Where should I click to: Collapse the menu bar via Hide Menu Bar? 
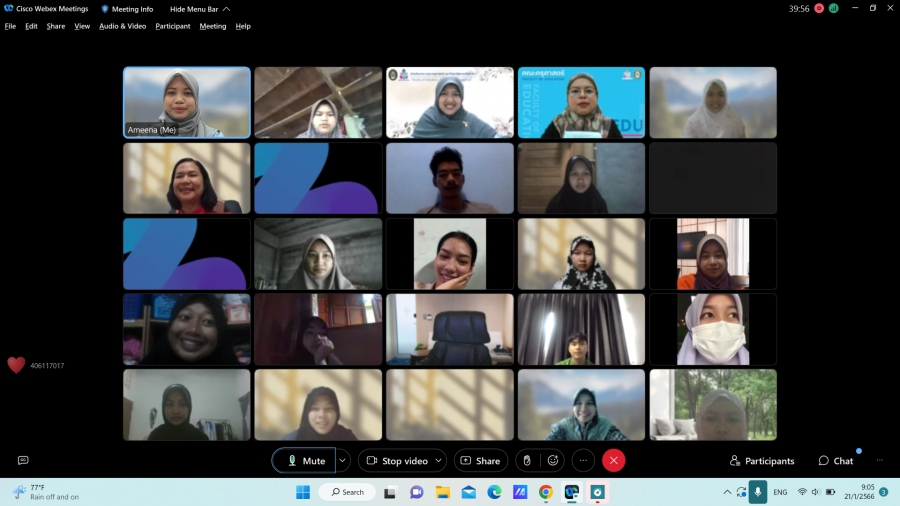pos(199,9)
